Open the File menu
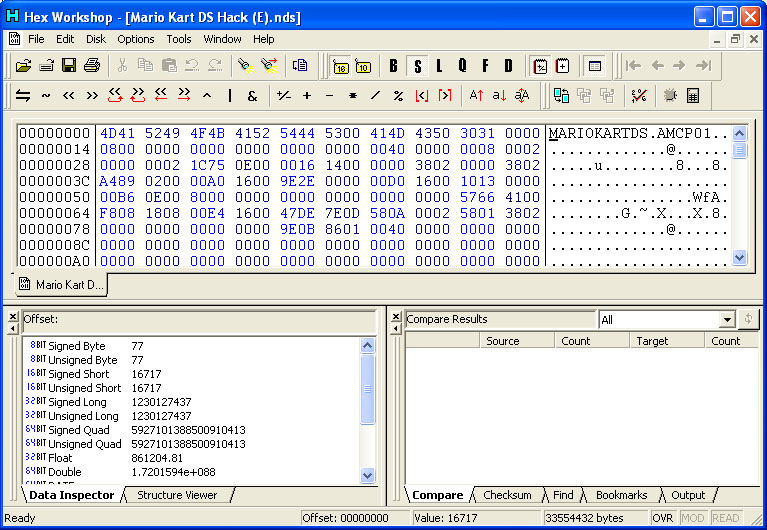767x530 pixels. [36, 39]
